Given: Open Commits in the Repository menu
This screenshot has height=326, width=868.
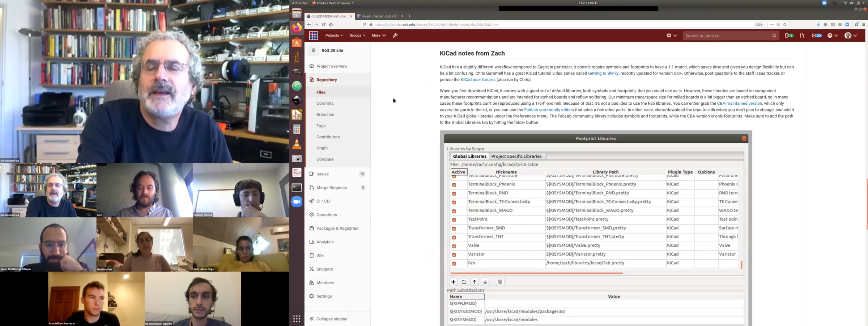Looking at the screenshot, I should 325,103.
